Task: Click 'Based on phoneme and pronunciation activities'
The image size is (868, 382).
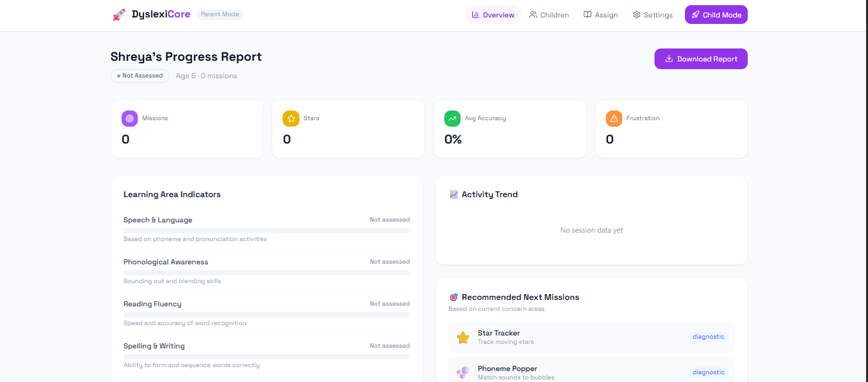Action: tap(195, 239)
